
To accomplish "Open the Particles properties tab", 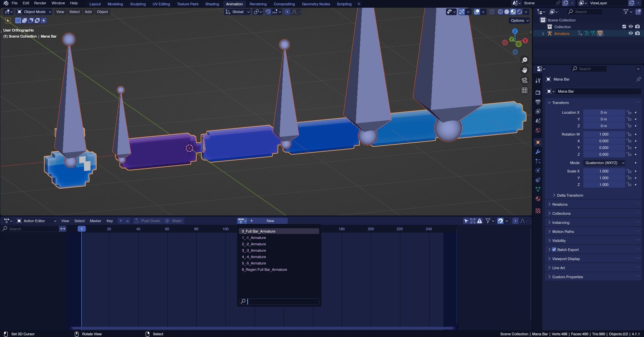I will point(538,161).
